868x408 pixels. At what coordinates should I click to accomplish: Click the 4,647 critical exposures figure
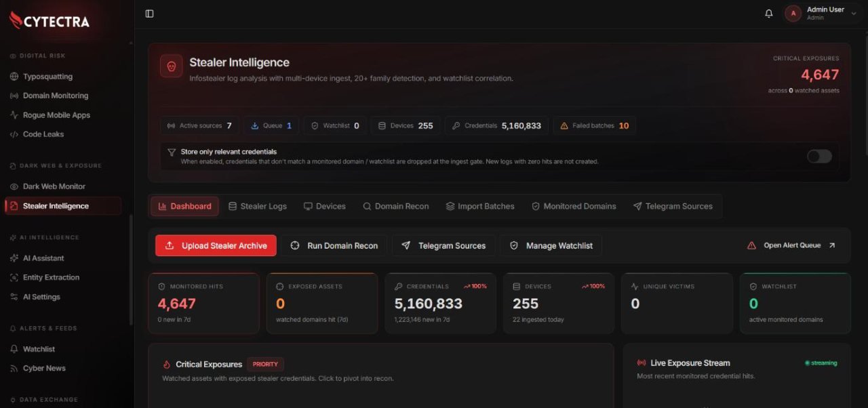[x=820, y=75]
